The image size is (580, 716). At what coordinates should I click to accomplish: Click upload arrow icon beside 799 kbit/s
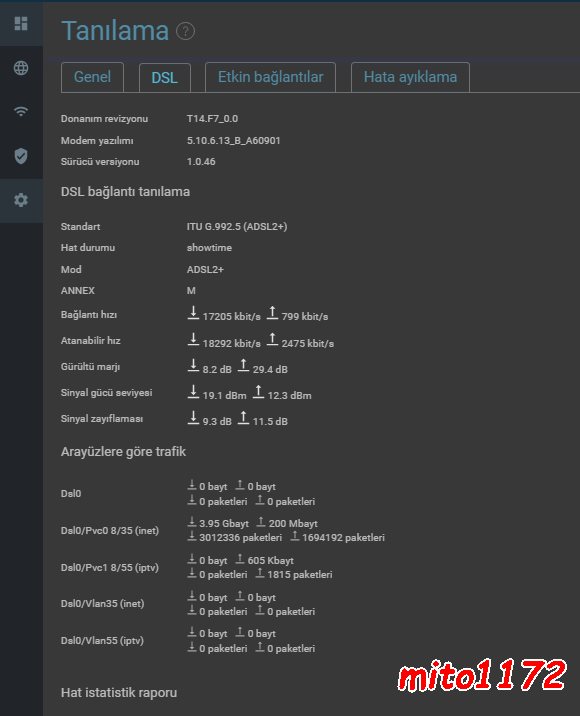pyautogui.click(x=272, y=313)
